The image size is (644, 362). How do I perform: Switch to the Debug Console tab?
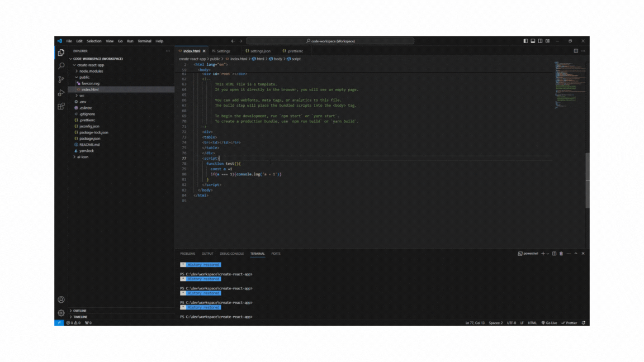(231, 254)
